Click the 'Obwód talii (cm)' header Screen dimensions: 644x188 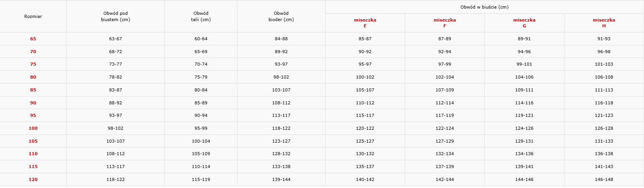(x=201, y=16)
